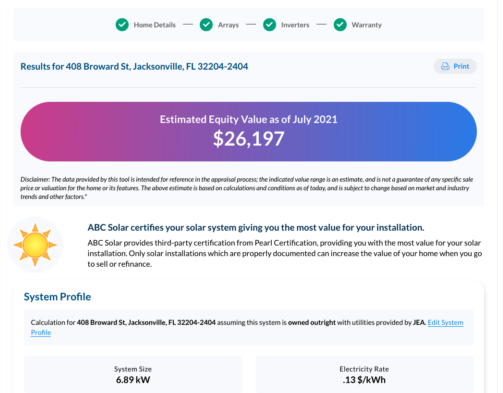Click the Warranty step checkmark icon
This screenshot has height=393, width=503.
(340, 25)
